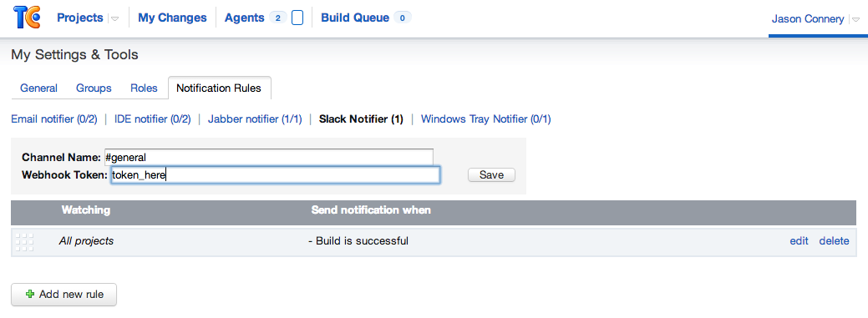The height and width of the screenshot is (318, 868).
Task: Open the My Changes page
Action: [x=172, y=18]
